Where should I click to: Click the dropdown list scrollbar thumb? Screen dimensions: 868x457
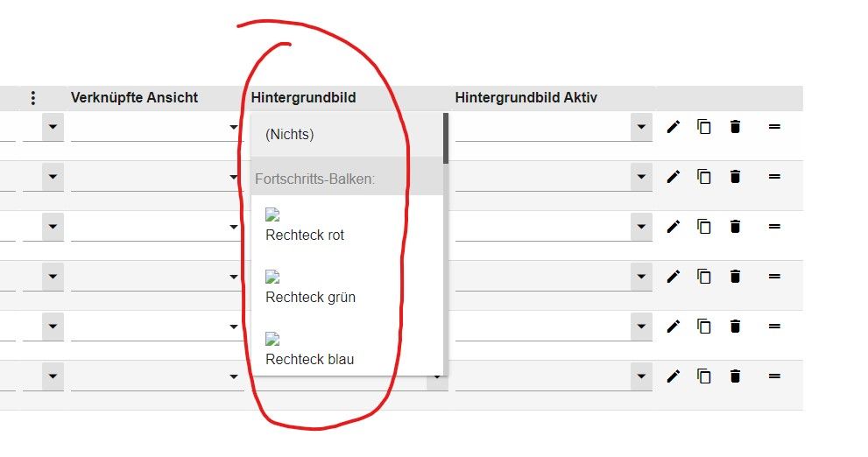click(x=446, y=138)
